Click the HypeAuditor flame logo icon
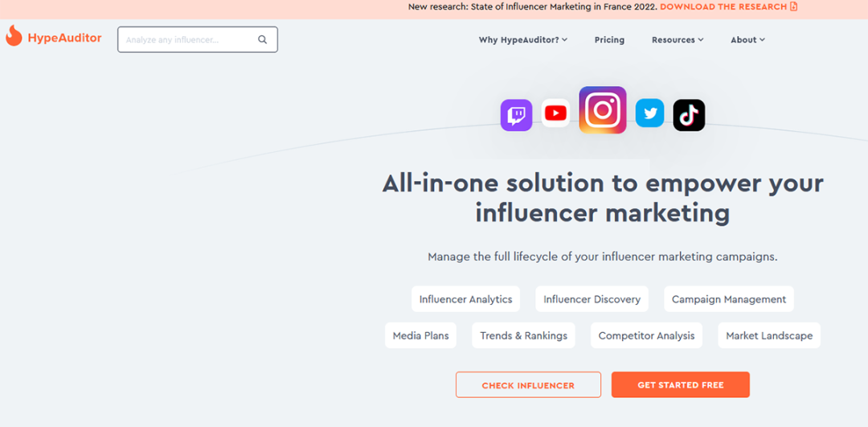This screenshot has height=427, width=868. click(x=14, y=36)
